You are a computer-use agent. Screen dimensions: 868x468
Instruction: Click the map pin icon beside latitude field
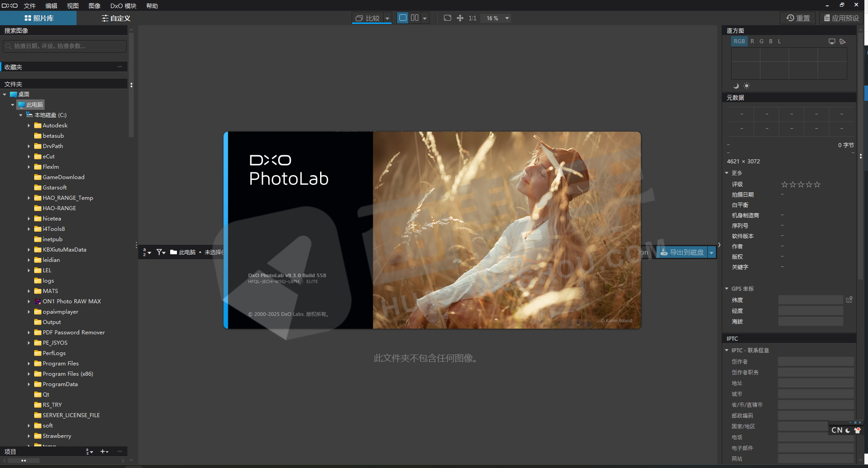pos(849,300)
